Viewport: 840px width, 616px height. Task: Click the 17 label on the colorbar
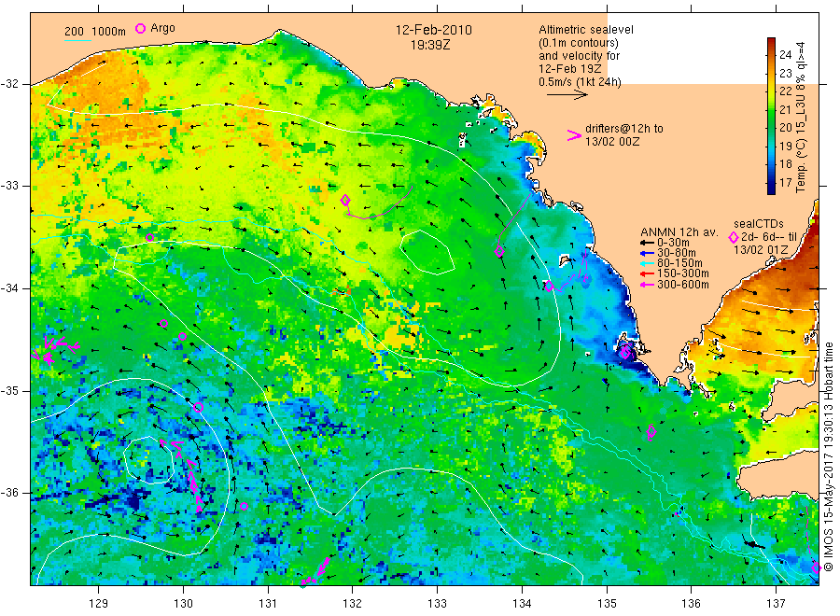coord(785,183)
